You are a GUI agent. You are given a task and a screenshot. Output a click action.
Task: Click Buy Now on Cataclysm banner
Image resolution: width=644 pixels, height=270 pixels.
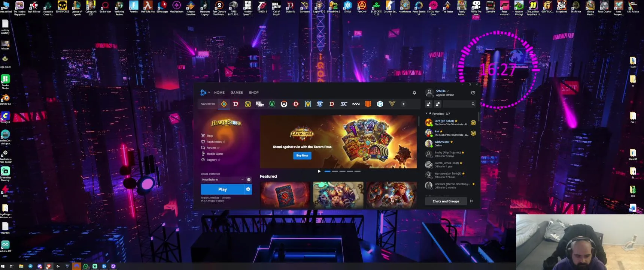(x=302, y=156)
